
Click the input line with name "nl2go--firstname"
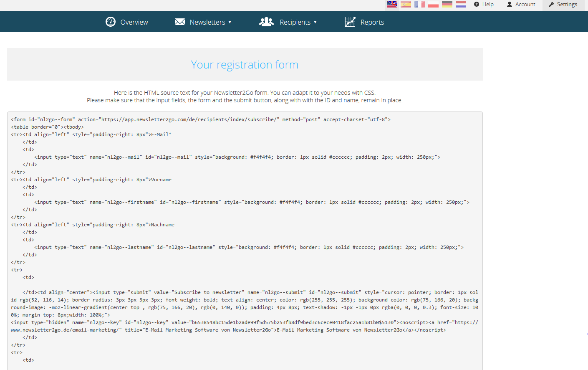[x=252, y=202]
